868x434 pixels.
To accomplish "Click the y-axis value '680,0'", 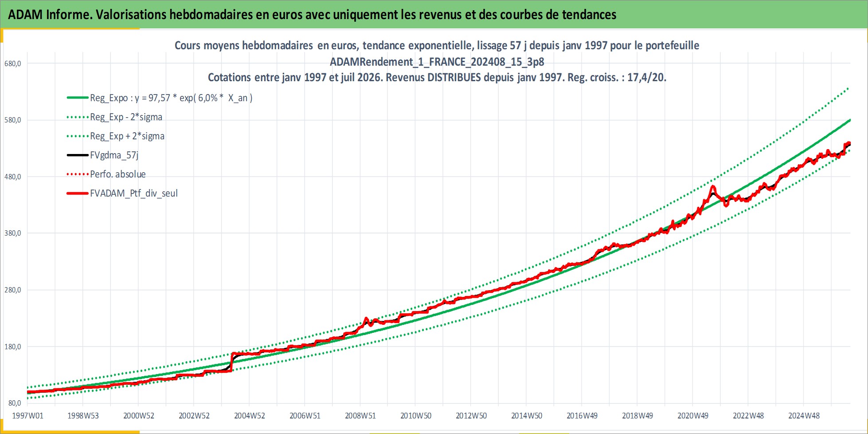I will coord(12,63).
